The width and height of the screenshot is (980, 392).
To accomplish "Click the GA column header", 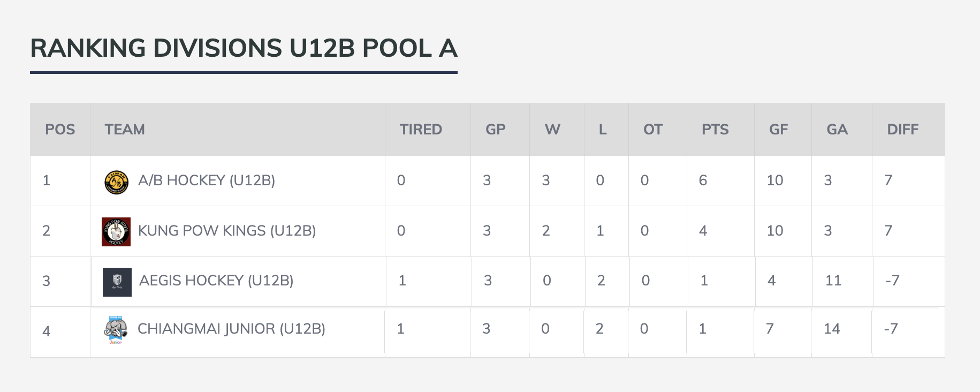I will pos(837,130).
